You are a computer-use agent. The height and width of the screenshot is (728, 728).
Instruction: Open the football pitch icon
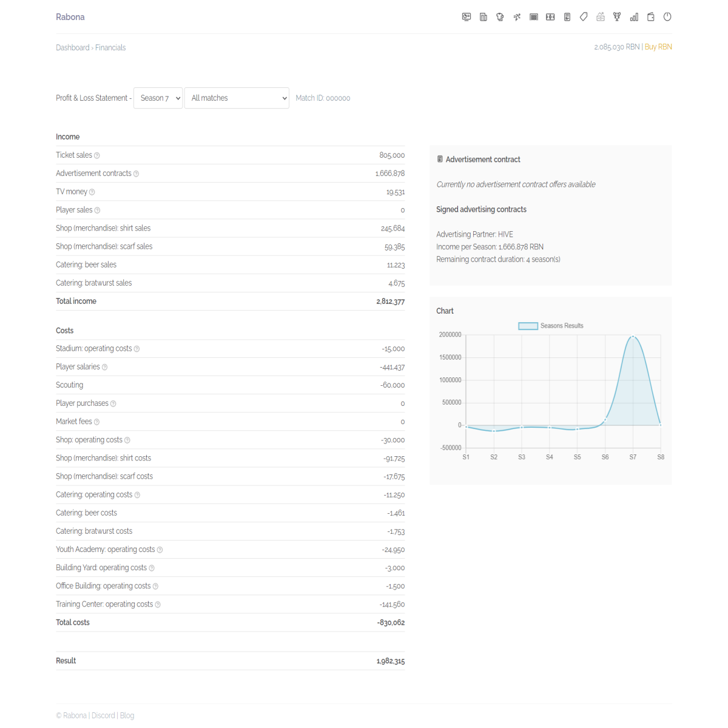(550, 17)
